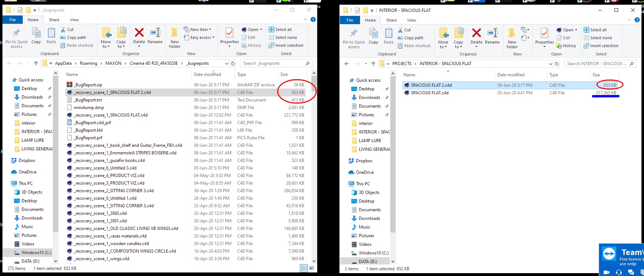The image size is (644, 276).
Task: Switch to Share tab in _bugreports window
Action: pyautogui.click(x=54, y=20)
